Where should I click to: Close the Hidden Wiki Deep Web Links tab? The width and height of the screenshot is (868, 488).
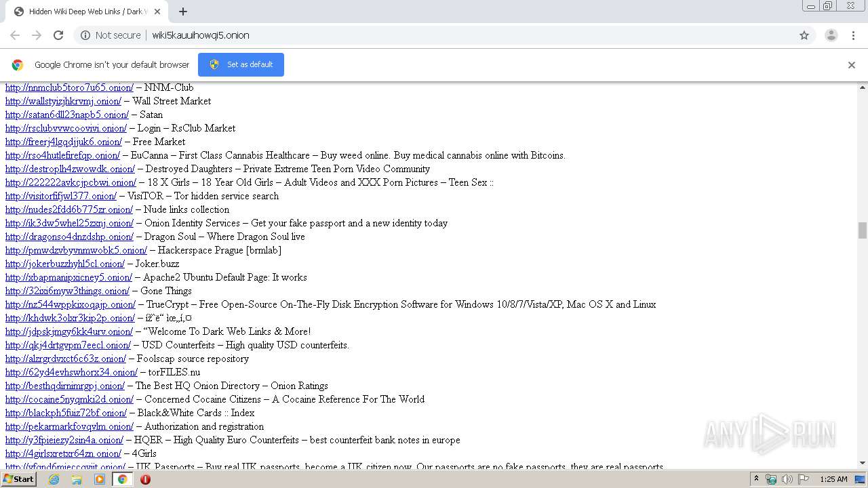coord(157,12)
